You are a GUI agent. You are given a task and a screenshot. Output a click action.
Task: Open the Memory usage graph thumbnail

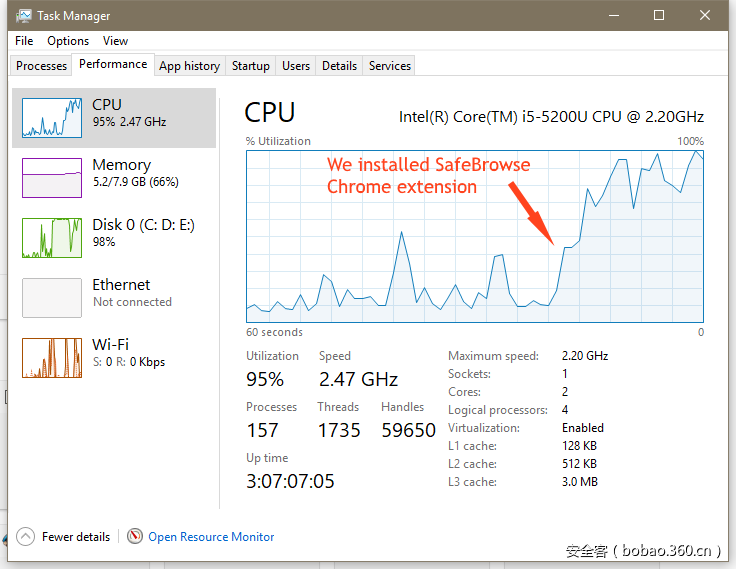click(52, 178)
